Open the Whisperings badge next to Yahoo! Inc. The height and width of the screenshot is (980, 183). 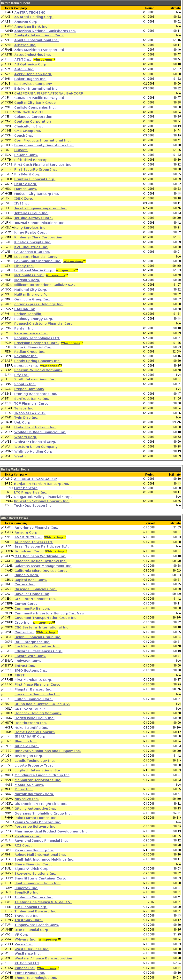(48, 968)
